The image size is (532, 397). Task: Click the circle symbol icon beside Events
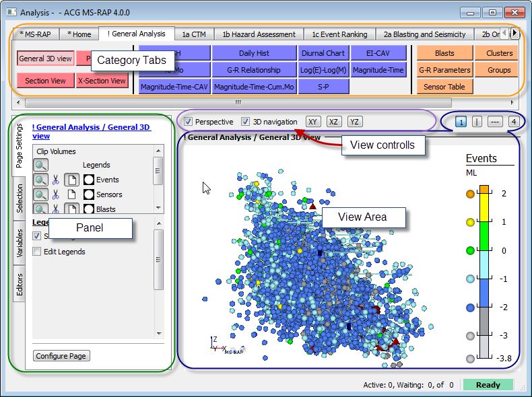click(88, 180)
